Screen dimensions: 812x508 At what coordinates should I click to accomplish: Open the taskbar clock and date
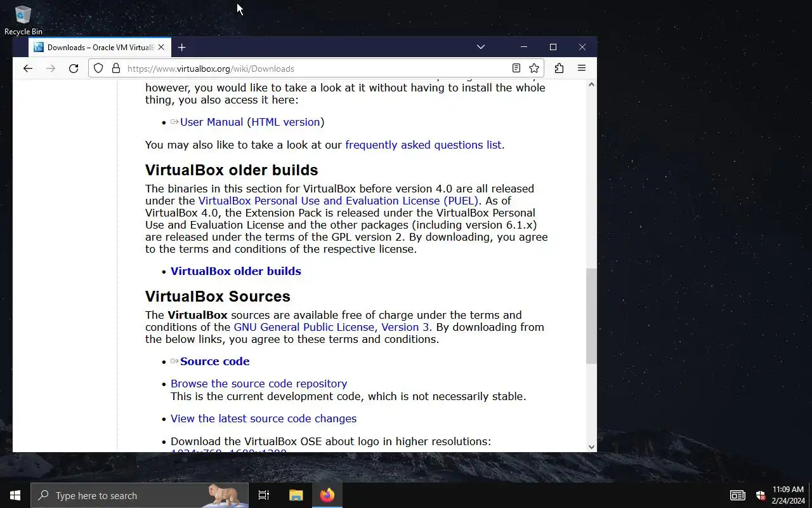788,495
